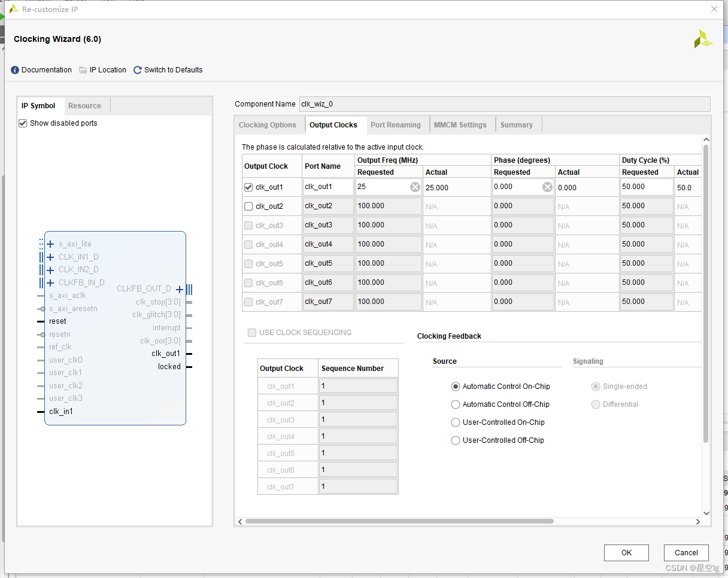Click sequence number field for clk_out1
Image resolution: width=728 pixels, height=578 pixels.
tap(358, 386)
